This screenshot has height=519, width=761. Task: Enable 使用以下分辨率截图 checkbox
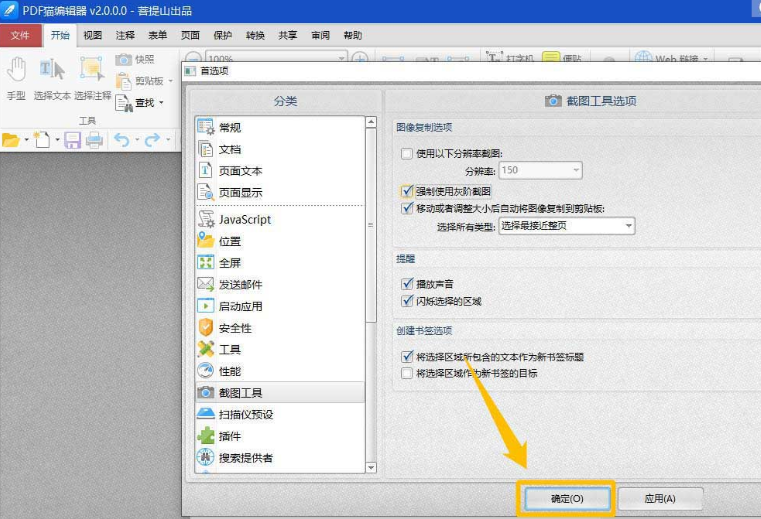407,153
